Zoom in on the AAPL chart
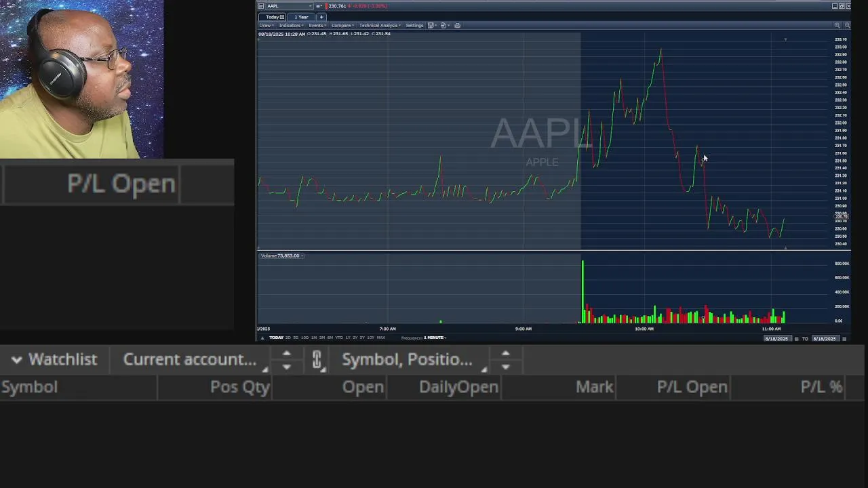 click(837, 25)
